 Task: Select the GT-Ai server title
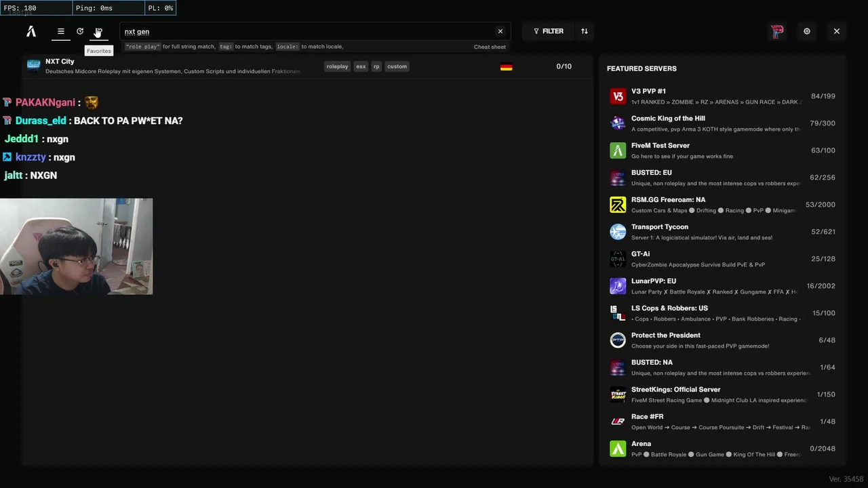click(641, 253)
